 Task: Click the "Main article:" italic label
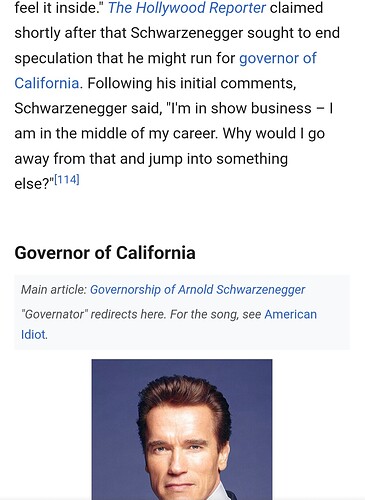(x=54, y=290)
